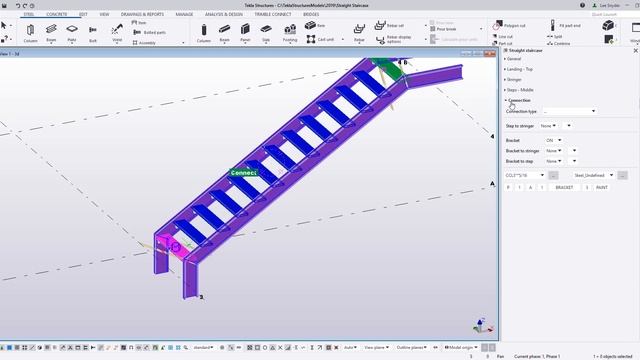This screenshot has width=640, height=360.
Task: Click browse button next to profile field
Action: click(553, 176)
